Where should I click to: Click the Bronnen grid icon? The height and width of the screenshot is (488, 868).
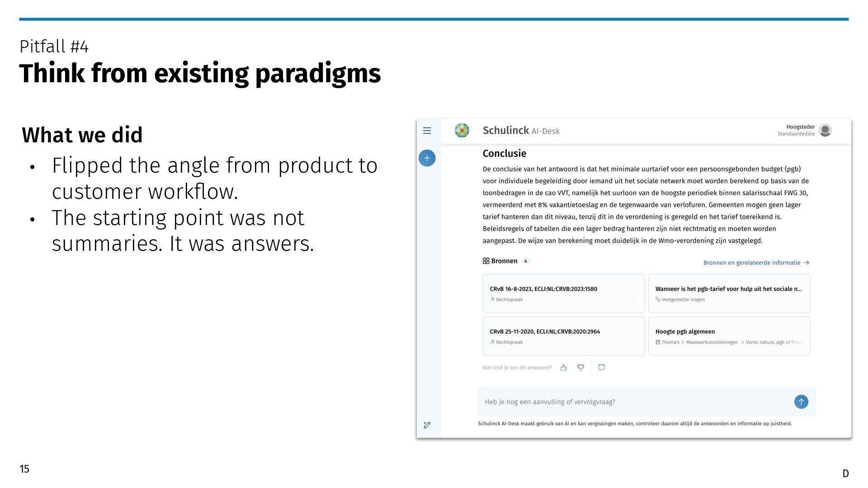coord(486,261)
